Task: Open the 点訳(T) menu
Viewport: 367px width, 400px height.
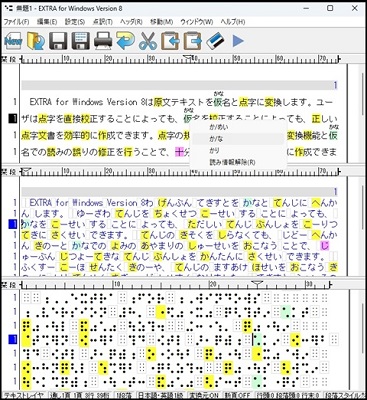Action: [102, 22]
